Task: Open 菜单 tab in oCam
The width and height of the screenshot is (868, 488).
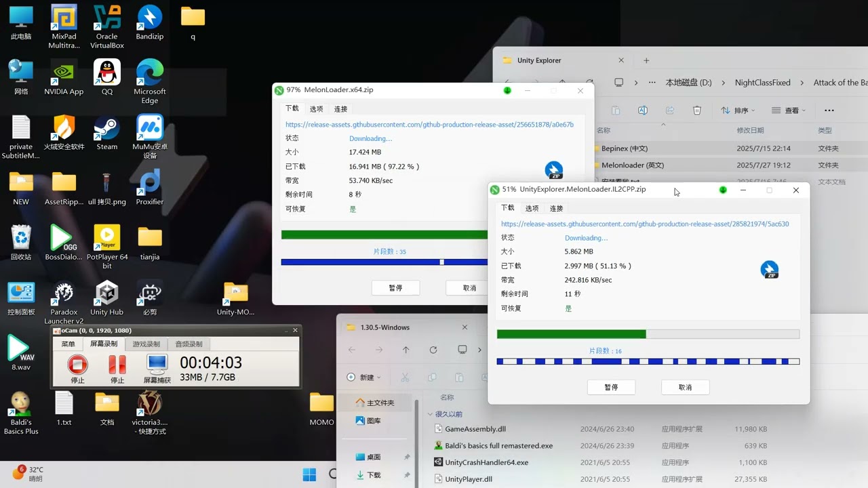Action: coord(68,344)
